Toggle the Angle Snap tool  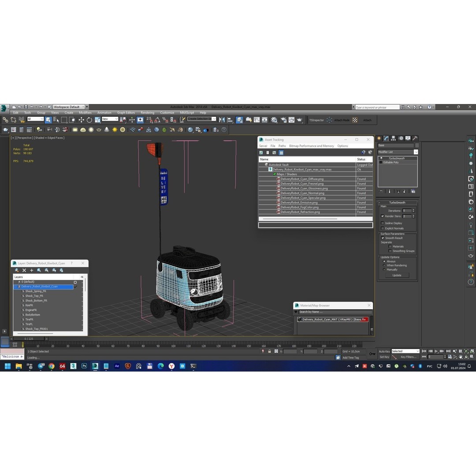(x=157, y=120)
